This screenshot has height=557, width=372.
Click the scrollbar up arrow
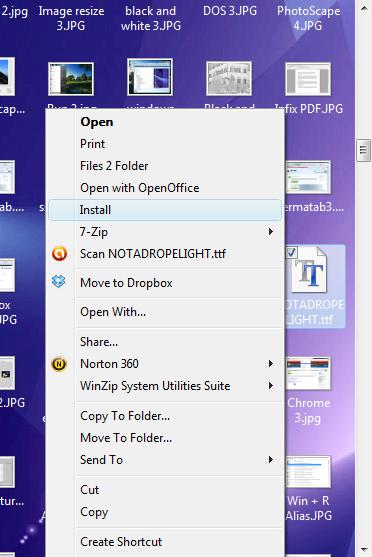click(363, 8)
